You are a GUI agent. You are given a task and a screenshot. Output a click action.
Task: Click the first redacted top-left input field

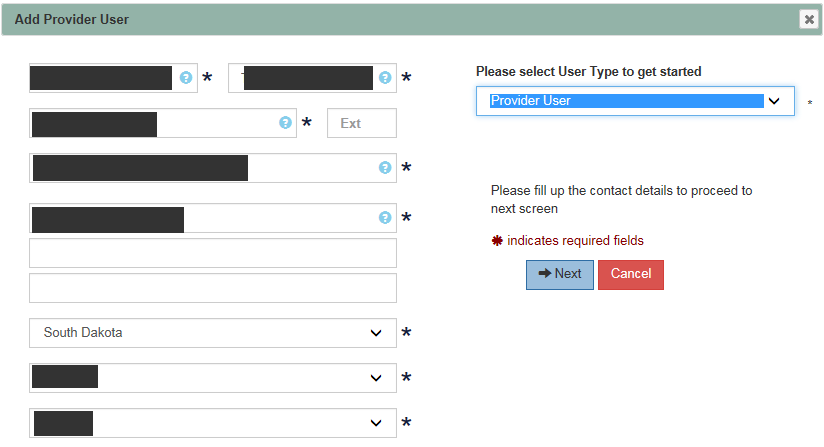pos(114,78)
